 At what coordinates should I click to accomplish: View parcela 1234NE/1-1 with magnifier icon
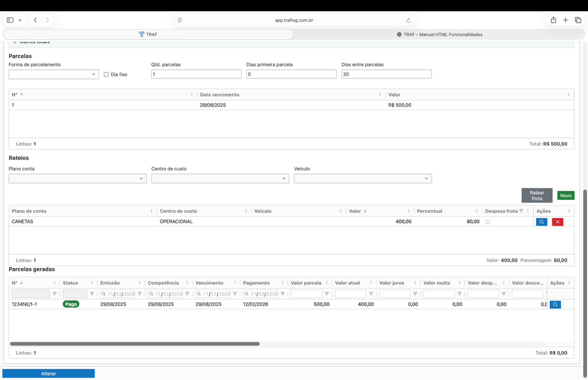(x=555, y=304)
